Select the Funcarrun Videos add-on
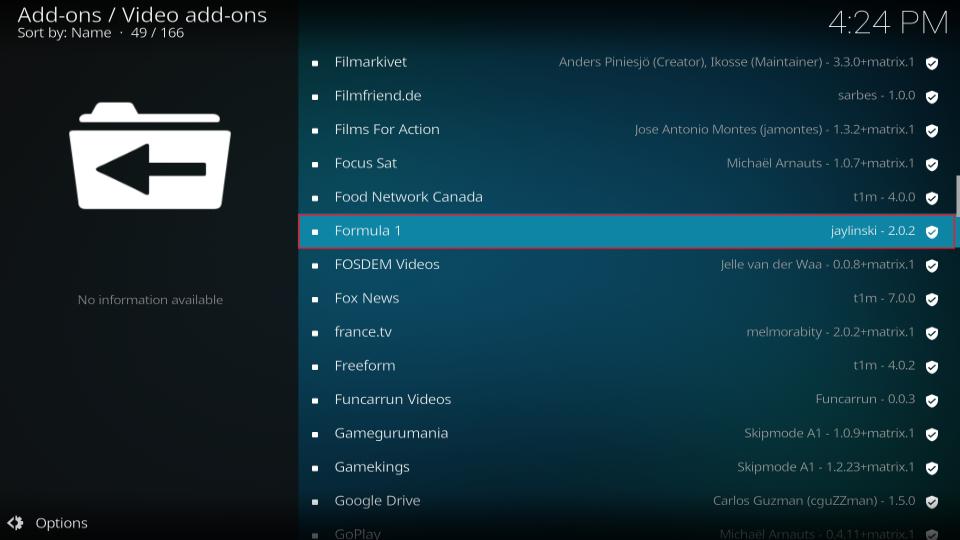Image resolution: width=960 pixels, height=540 pixels. (626, 399)
